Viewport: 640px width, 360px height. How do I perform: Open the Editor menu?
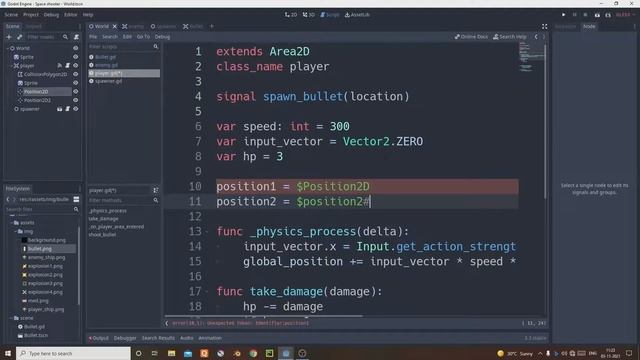click(x=70, y=15)
